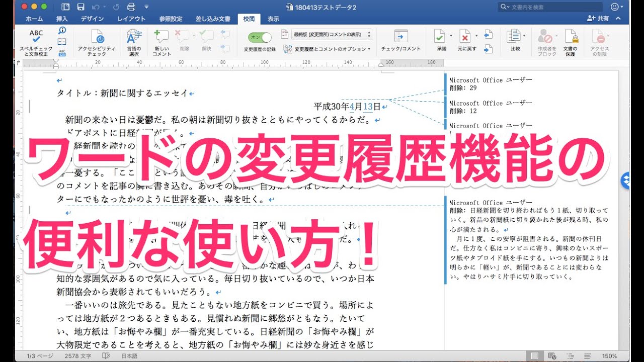Image resolution: width=644 pixels, height=362 pixels.
Task: Open the レイアウト tab
Action: 131,19
